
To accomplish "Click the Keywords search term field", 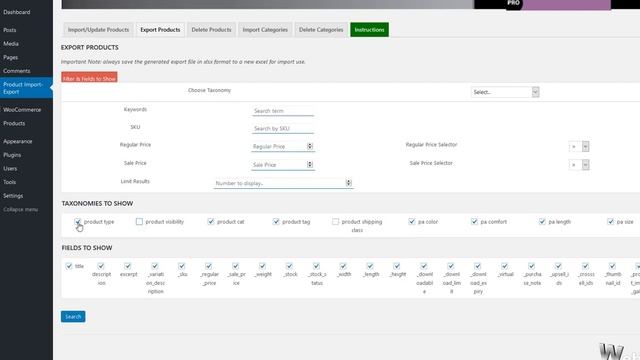I will point(283,111).
